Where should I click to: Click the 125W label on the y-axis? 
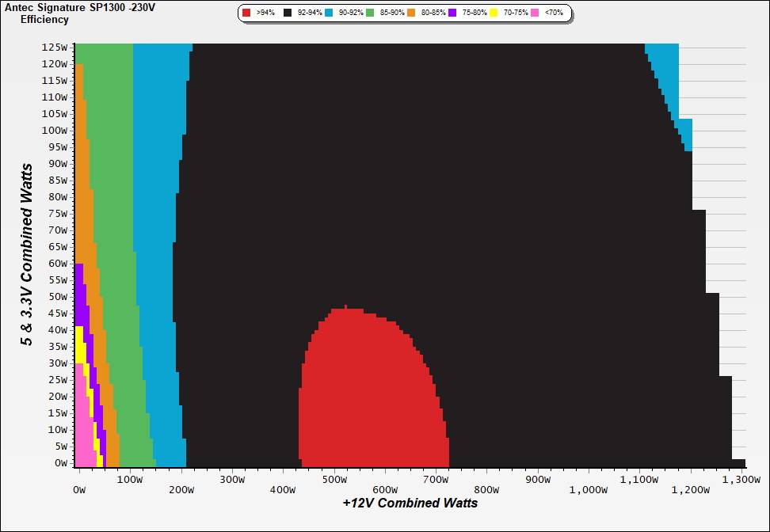point(55,47)
